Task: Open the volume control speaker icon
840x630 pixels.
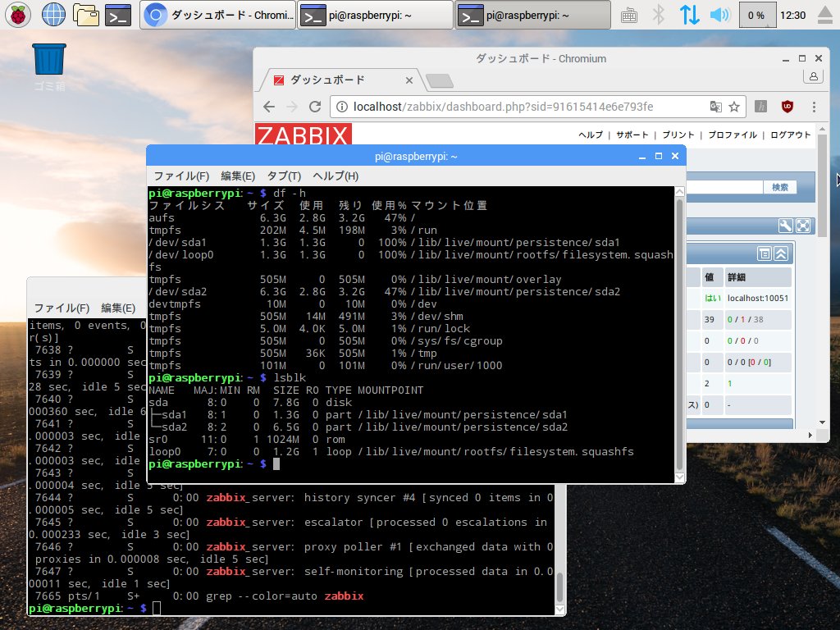Action: (720, 15)
